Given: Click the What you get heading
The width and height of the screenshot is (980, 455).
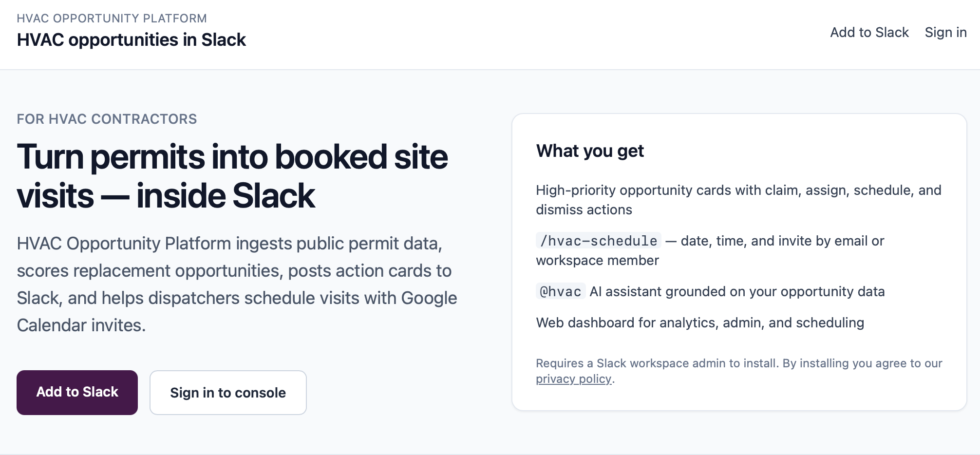Looking at the screenshot, I should point(590,151).
